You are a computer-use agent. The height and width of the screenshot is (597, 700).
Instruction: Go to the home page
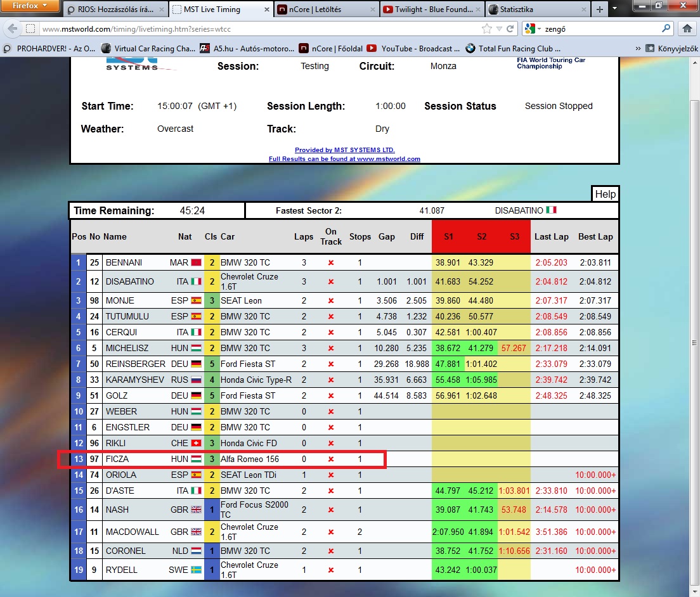click(x=687, y=29)
